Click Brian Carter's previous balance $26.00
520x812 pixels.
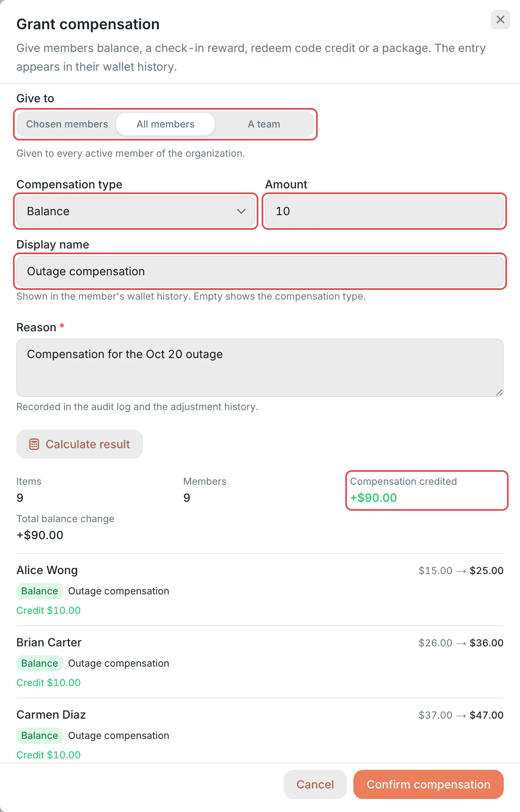coord(435,643)
